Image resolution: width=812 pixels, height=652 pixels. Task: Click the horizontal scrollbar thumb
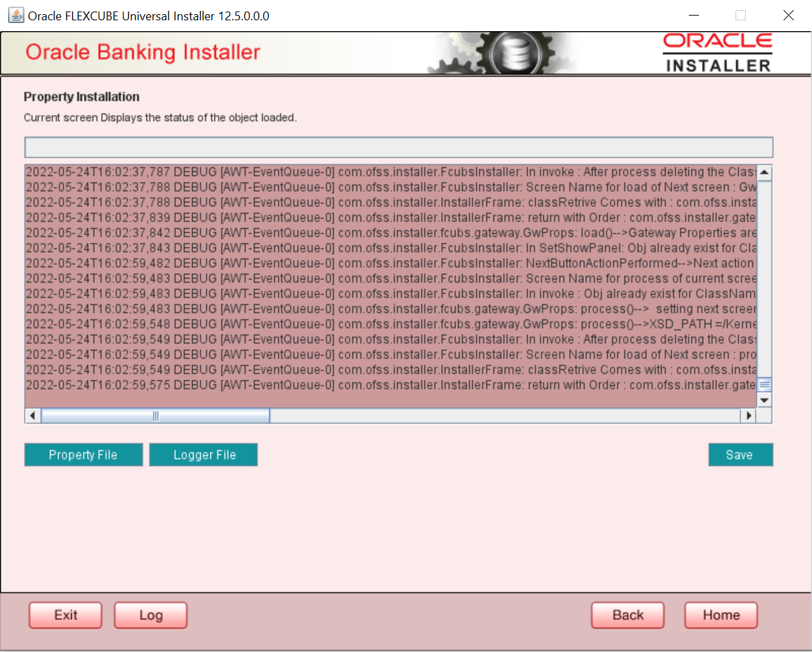tap(156, 416)
